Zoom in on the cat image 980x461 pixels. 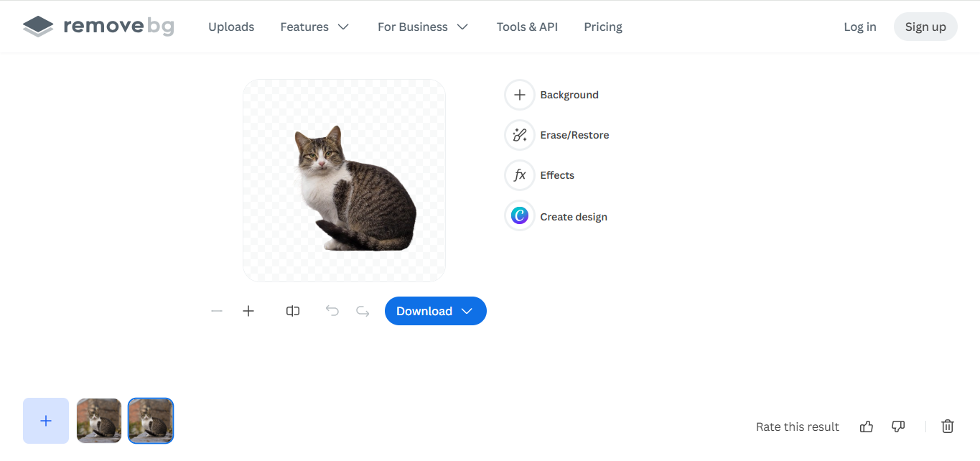248,311
